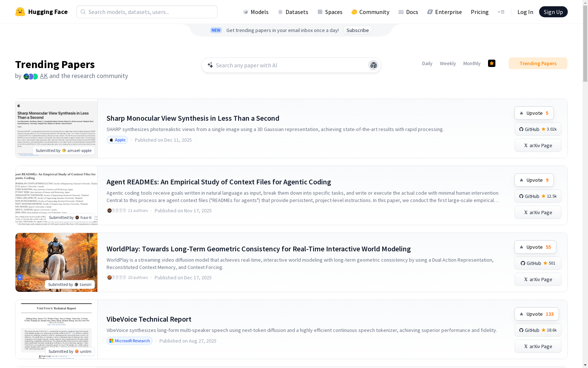Click the SHARP synthesizes photorealistic views description
Screen dimensions: 588x368
click(275, 129)
